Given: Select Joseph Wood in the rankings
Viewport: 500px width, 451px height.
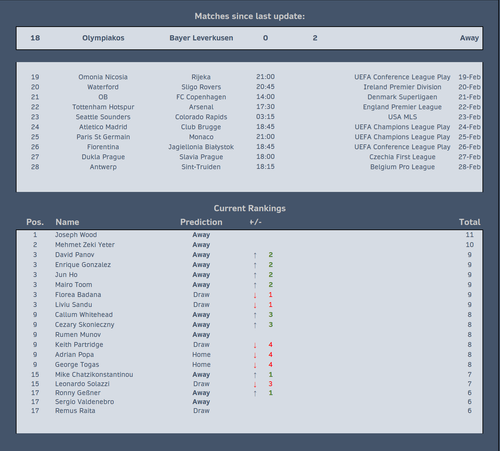Looking at the screenshot, I should click(x=76, y=235).
